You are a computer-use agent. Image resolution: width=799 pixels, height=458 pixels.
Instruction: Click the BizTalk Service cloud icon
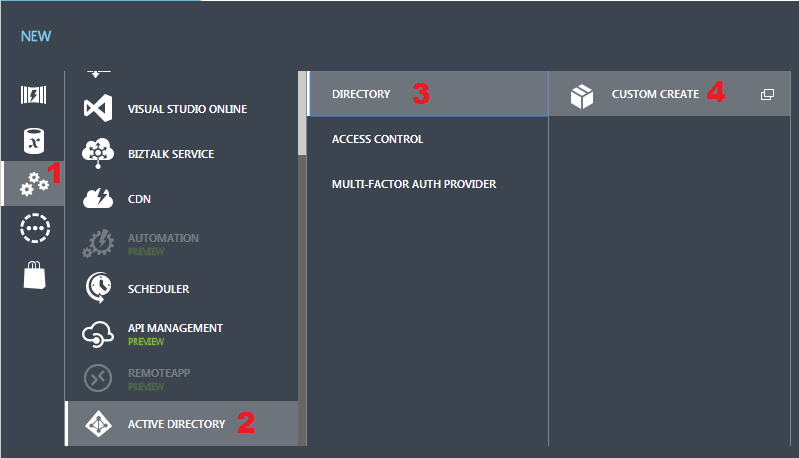click(98, 153)
